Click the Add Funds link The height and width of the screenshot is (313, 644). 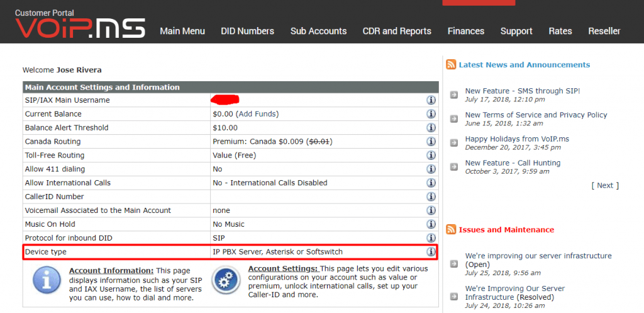point(257,114)
